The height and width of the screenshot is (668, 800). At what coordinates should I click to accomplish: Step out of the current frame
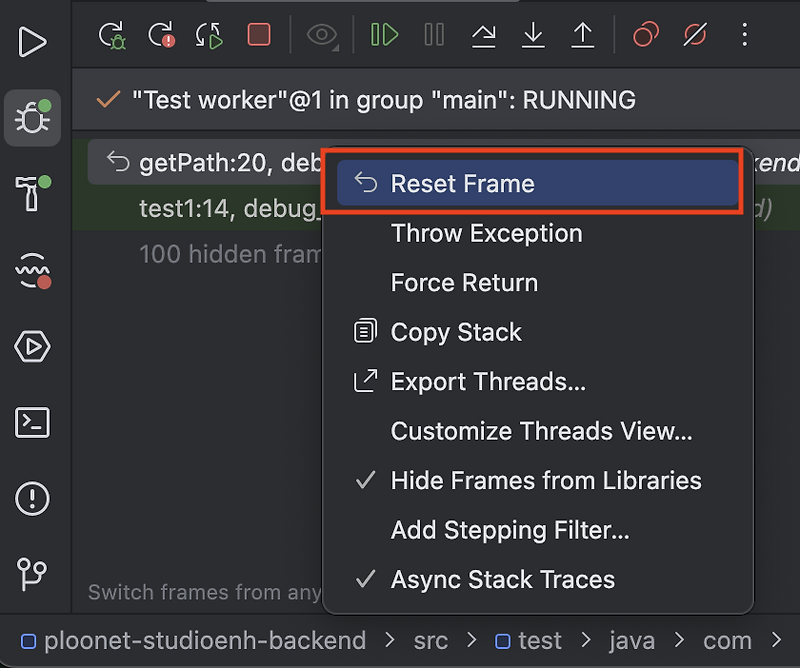583,33
